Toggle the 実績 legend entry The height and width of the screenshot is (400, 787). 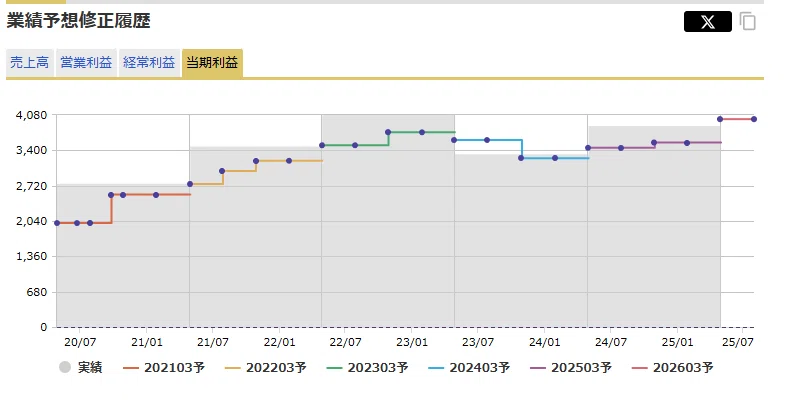pos(80,367)
